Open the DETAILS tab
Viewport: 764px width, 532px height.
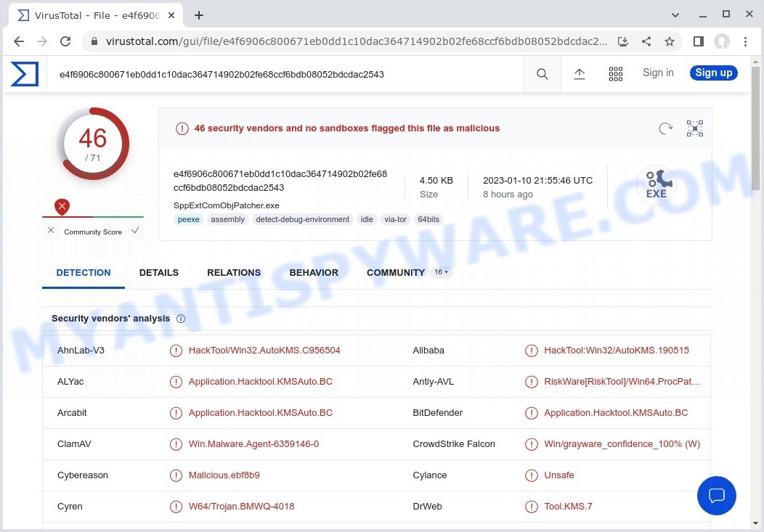[x=159, y=273]
